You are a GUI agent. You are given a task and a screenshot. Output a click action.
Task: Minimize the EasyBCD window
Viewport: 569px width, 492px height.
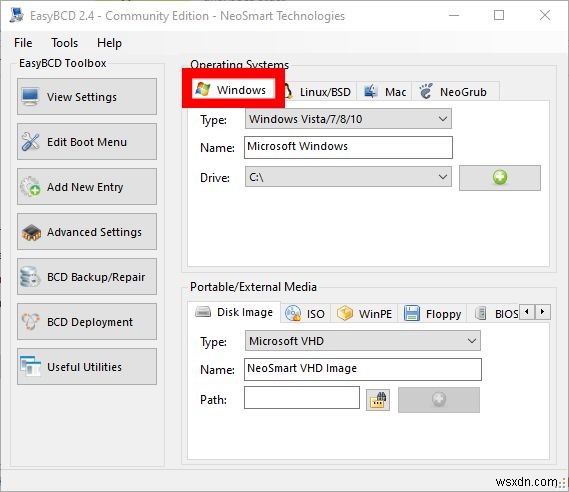coord(454,15)
